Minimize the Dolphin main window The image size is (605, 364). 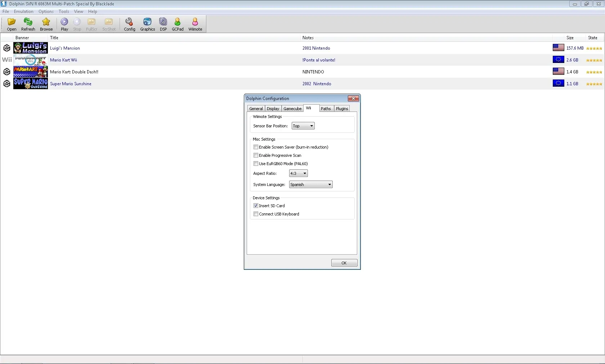[x=575, y=4]
